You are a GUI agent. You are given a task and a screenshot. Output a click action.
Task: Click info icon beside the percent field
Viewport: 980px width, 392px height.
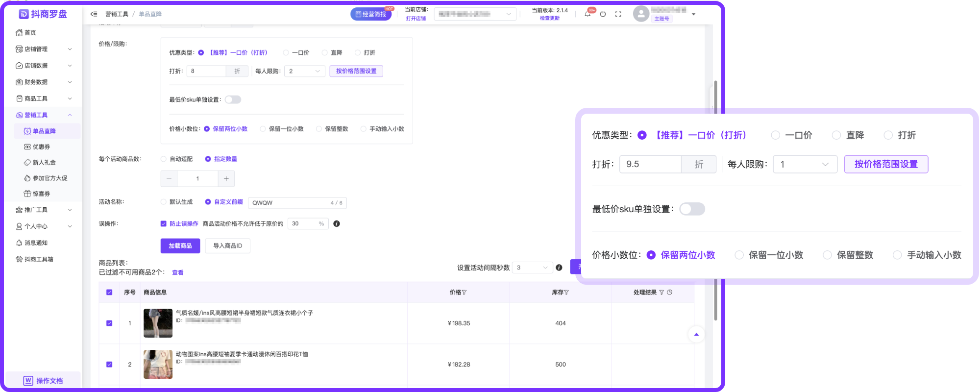click(x=337, y=224)
